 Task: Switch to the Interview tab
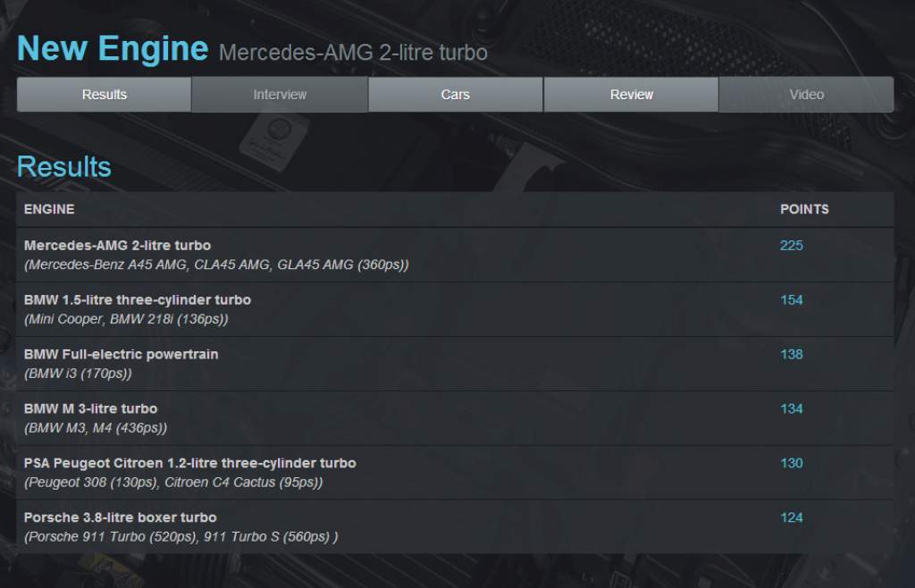280,95
